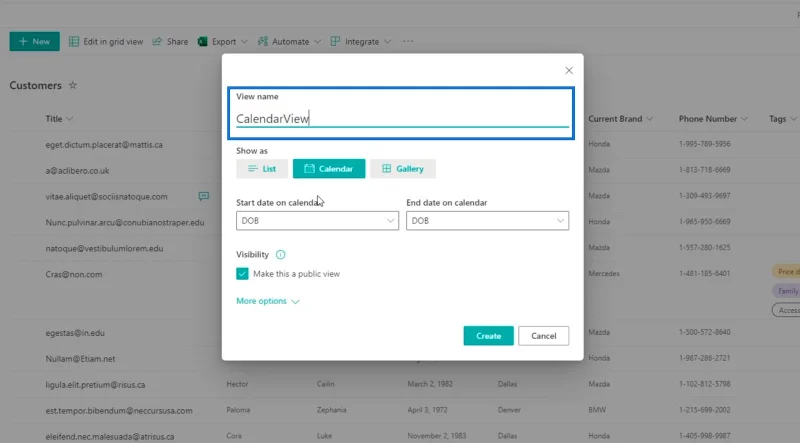Open item a@aclibero.co.uk

78,170
